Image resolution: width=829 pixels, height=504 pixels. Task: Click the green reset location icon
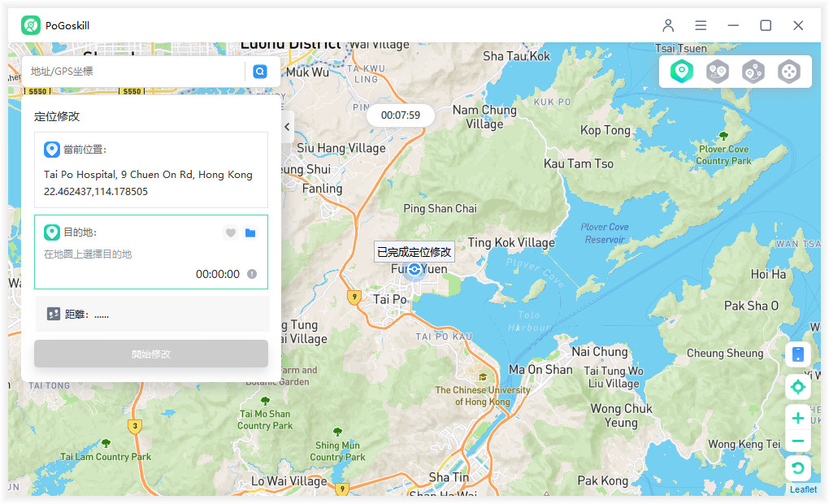[797, 467]
